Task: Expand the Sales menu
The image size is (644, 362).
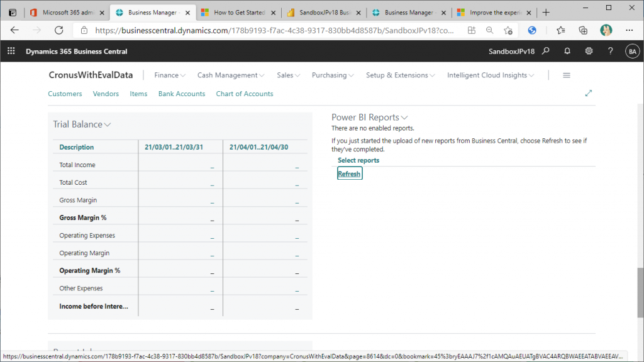Action: [288, 75]
